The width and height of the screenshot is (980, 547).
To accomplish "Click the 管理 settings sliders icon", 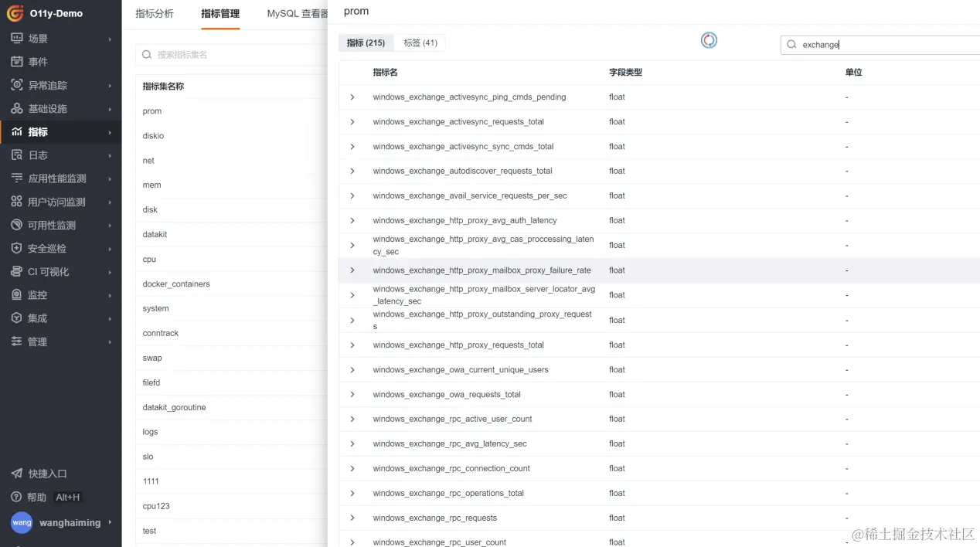I will tap(16, 341).
